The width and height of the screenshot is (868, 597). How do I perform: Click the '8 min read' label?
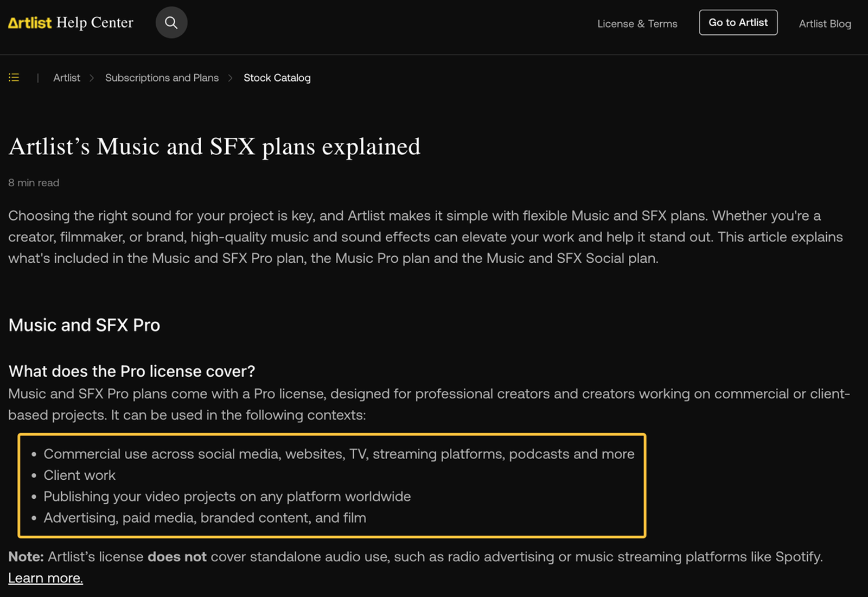tap(34, 183)
